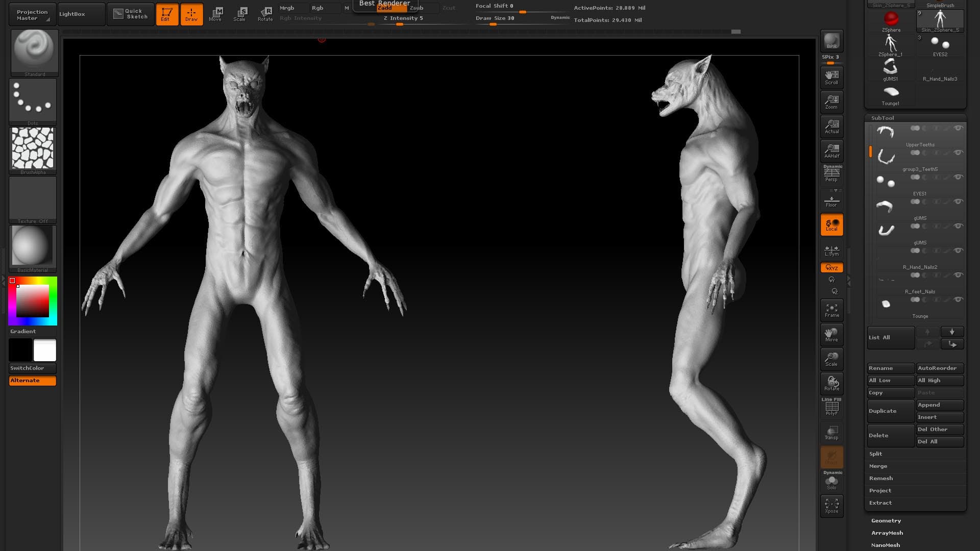Viewport: 980px width, 551px height.
Task: Click the BPR render button
Action: [831, 41]
